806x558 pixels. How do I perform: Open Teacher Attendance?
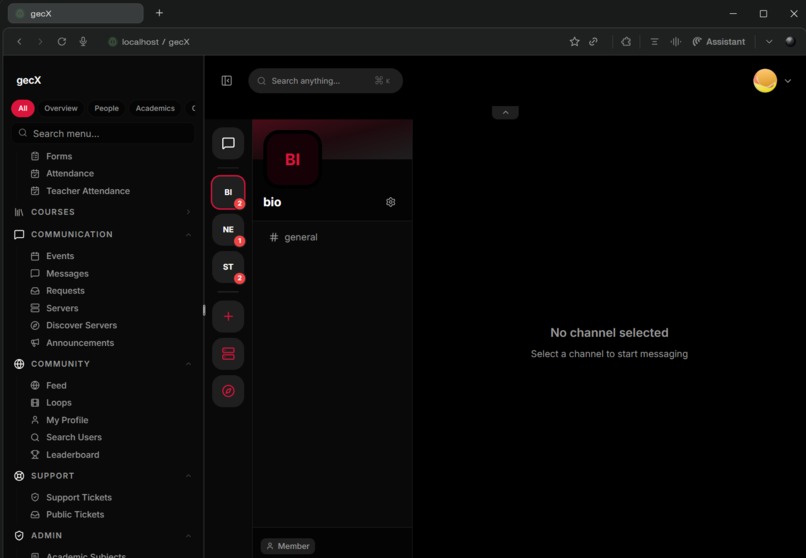pos(88,191)
